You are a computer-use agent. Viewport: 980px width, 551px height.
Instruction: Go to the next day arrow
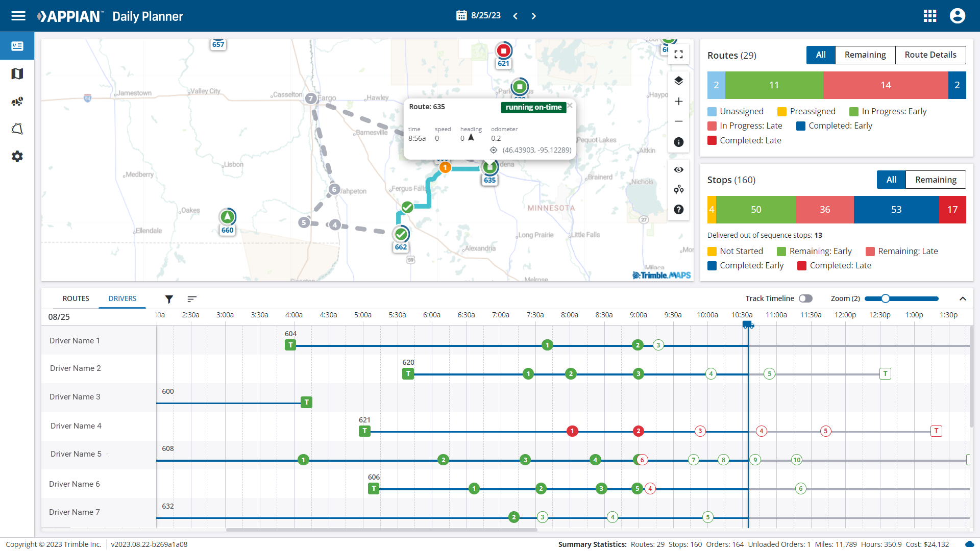[533, 16]
